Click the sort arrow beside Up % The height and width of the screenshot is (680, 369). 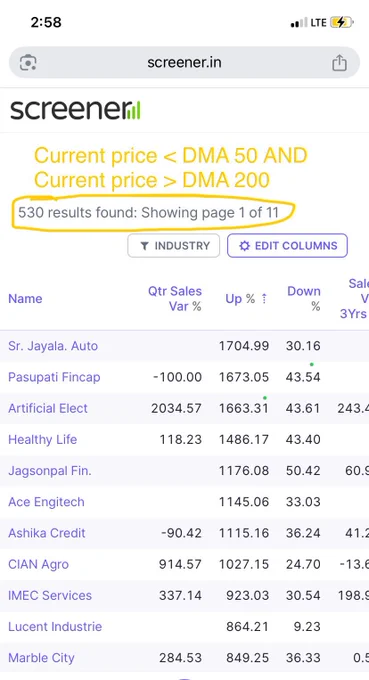264,299
